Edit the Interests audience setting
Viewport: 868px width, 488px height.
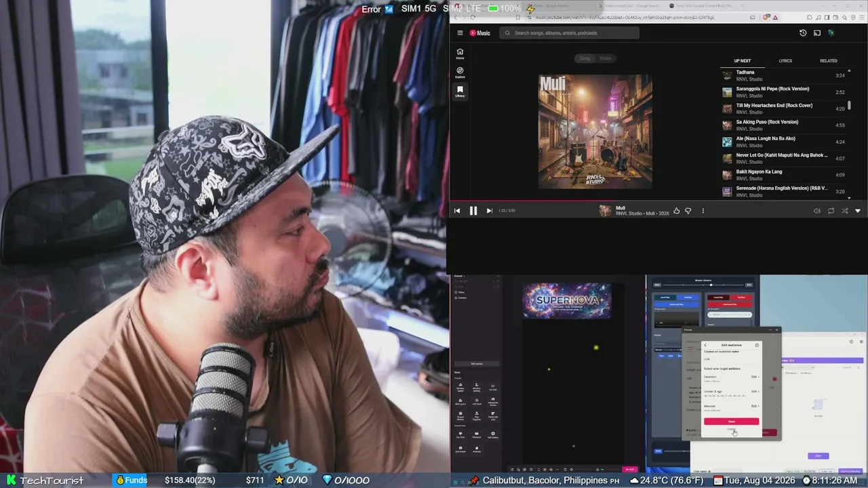point(754,406)
